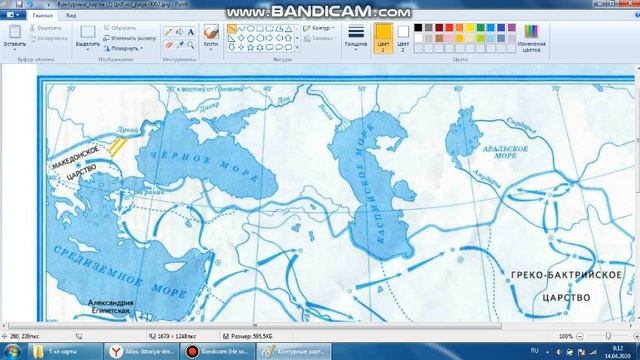Open the Paste (Вставить) dropdown arrow
The height and width of the screenshot is (360, 640).
(15, 50)
